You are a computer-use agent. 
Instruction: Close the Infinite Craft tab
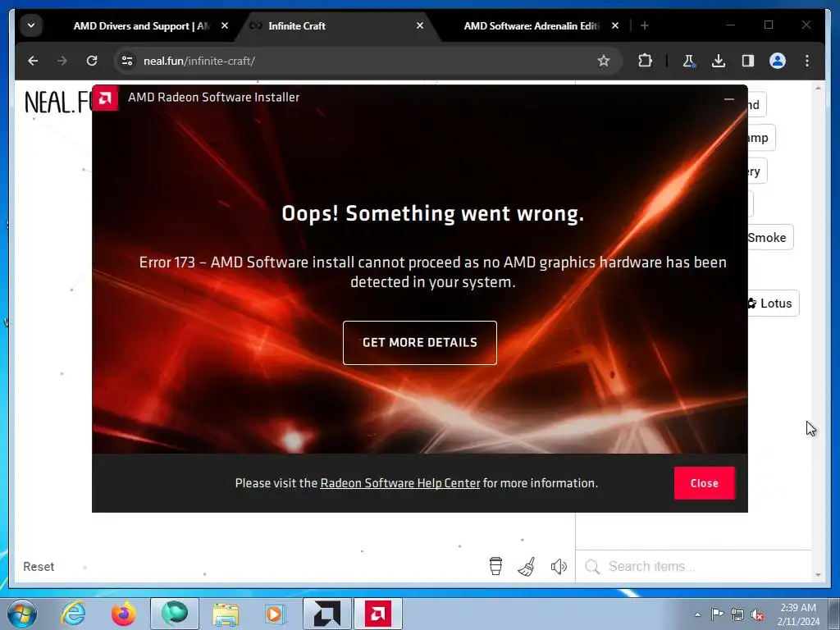coord(419,25)
